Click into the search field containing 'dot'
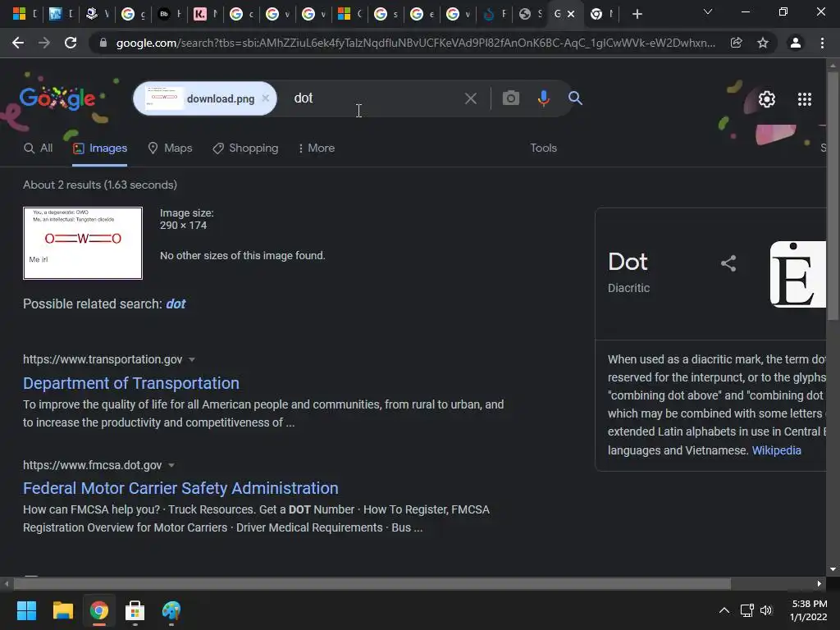 coord(375,98)
